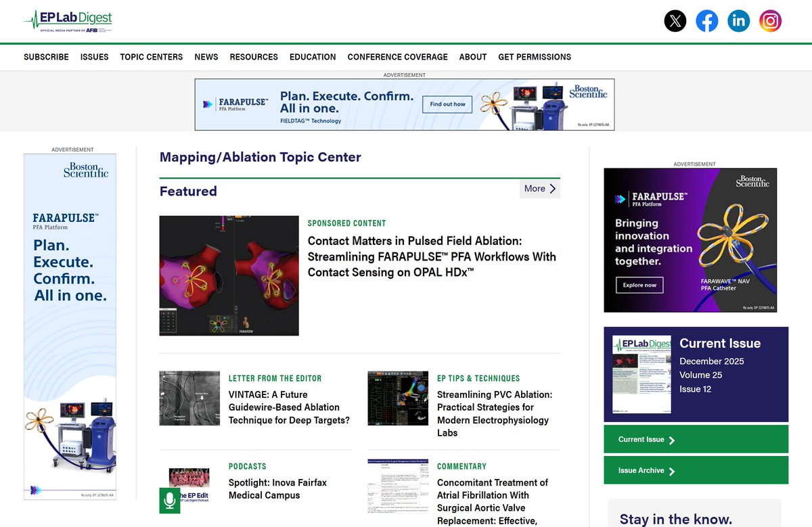This screenshot has width=812, height=527.
Task: Click the PODCASTS category label
Action: click(248, 466)
